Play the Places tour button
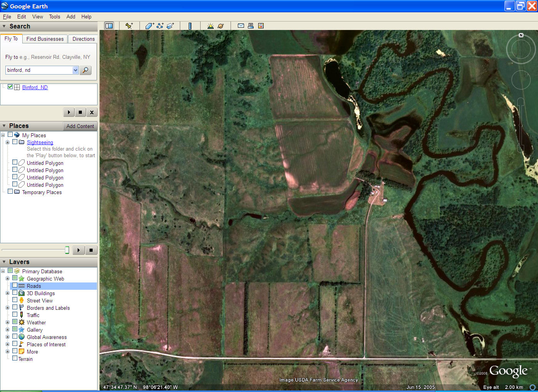Viewport: 538px width, 392px height. coord(78,250)
